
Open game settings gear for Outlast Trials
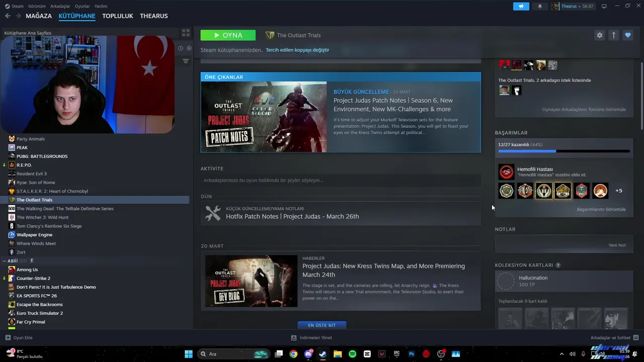click(599, 35)
